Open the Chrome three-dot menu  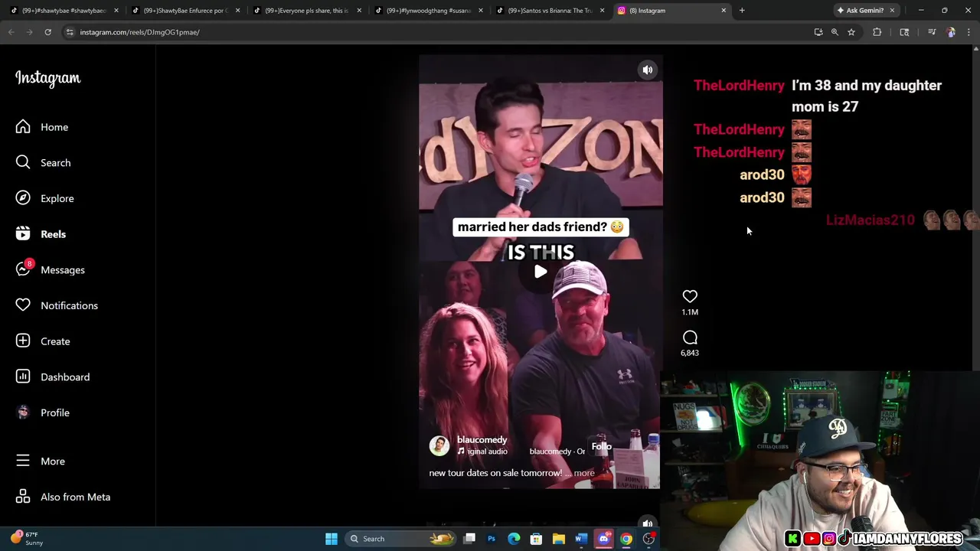(x=969, y=32)
